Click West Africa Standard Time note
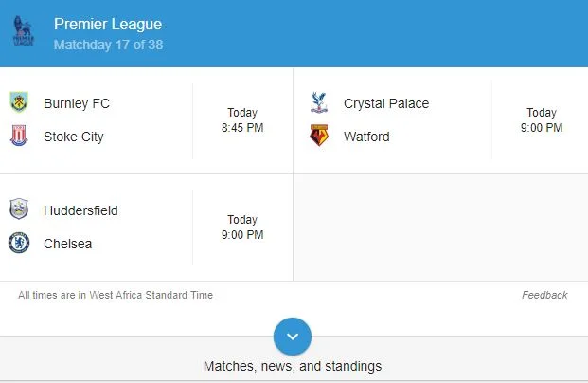588x383 pixels. point(116,295)
